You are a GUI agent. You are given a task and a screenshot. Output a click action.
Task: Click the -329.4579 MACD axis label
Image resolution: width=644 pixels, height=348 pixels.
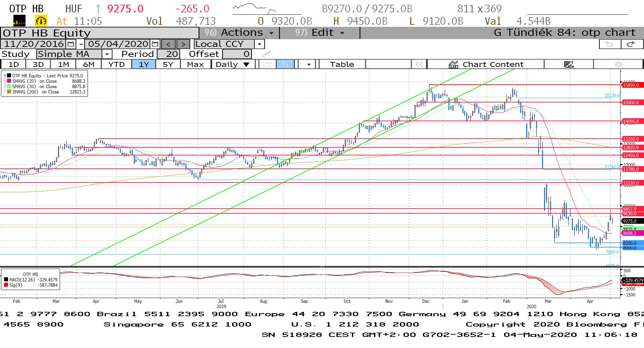pyautogui.click(x=633, y=280)
